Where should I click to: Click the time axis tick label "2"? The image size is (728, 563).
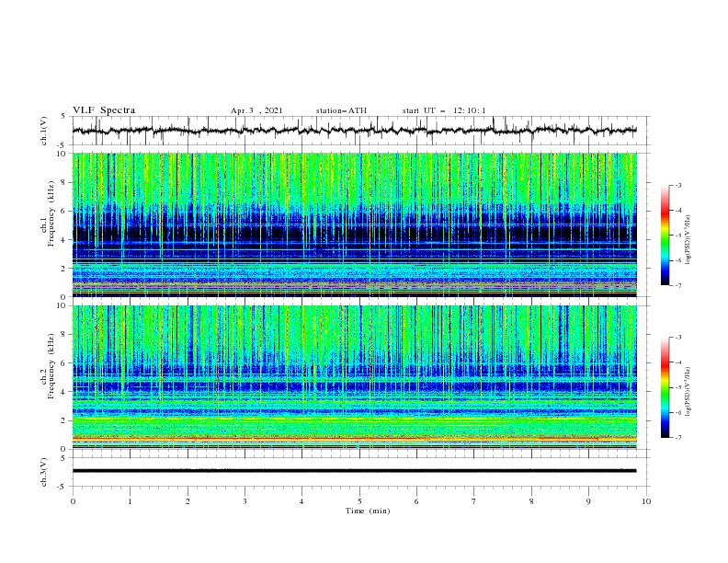pos(188,501)
